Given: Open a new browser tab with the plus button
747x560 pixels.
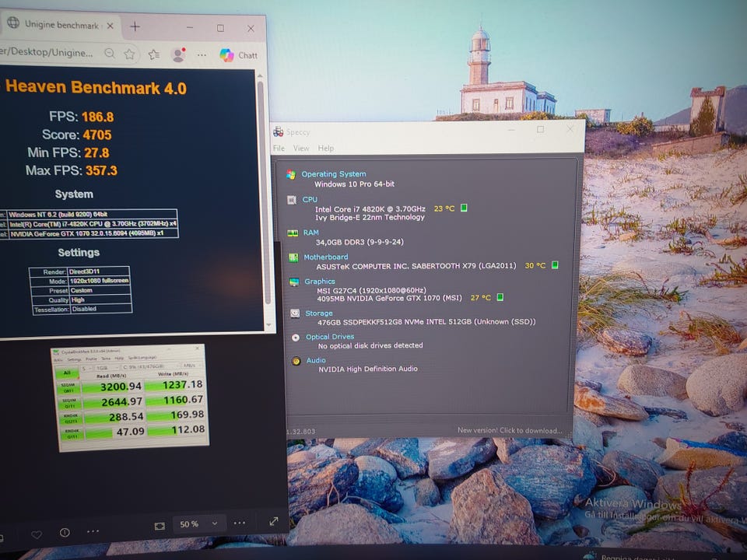Looking at the screenshot, I should pyautogui.click(x=135, y=26).
